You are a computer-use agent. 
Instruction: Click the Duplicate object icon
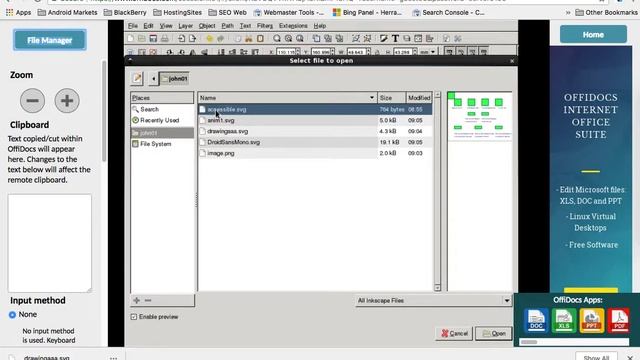[x=316, y=38]
